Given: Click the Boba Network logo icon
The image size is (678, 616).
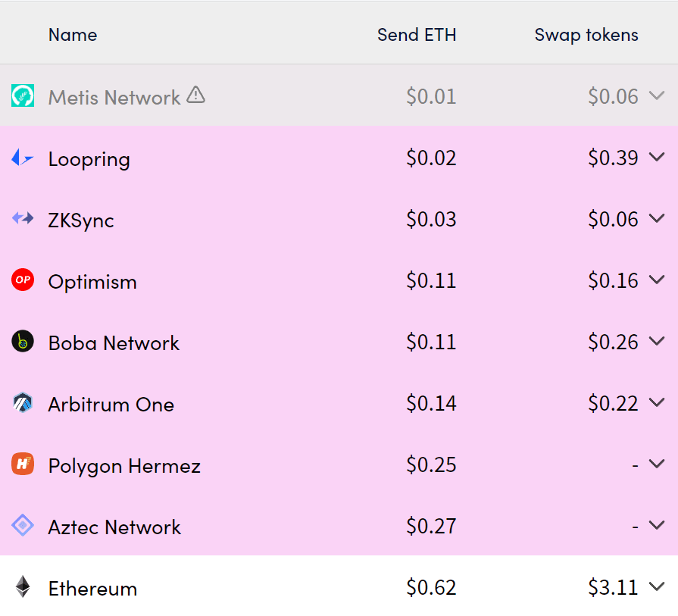Looking at the screenshot, I should [x=23, y=341].
